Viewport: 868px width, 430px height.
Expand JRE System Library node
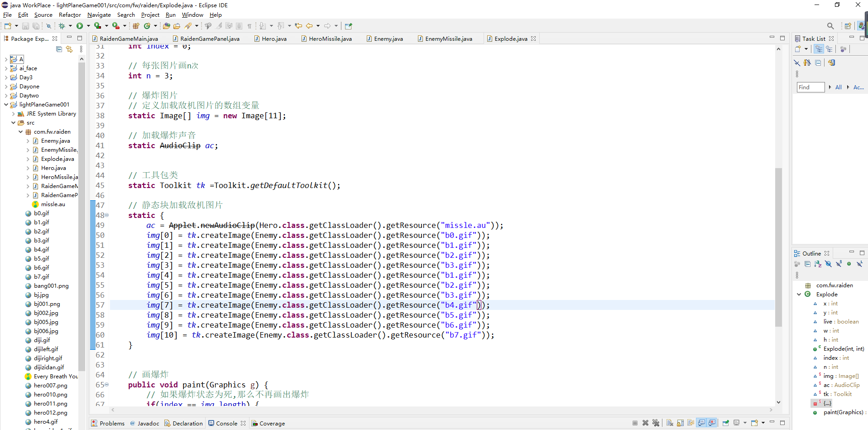pyautogui.click(x=13, y=114)
